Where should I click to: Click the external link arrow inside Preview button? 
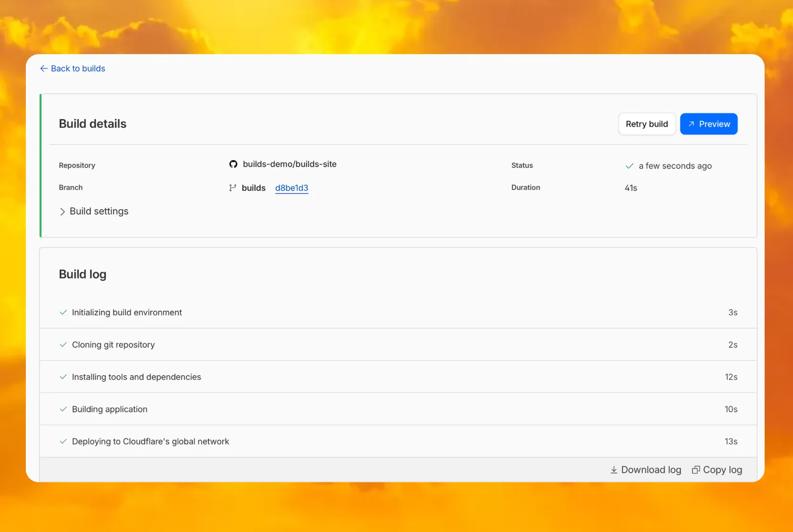[691, 124]
